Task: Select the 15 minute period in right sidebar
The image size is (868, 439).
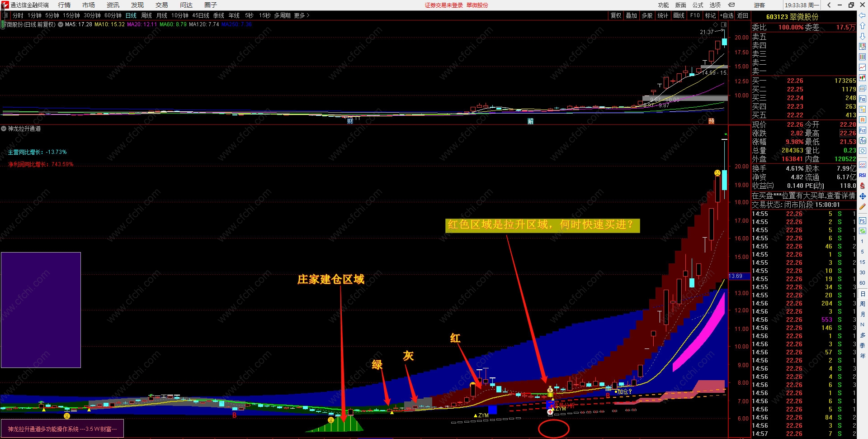Action: click(x=863, y=262)
